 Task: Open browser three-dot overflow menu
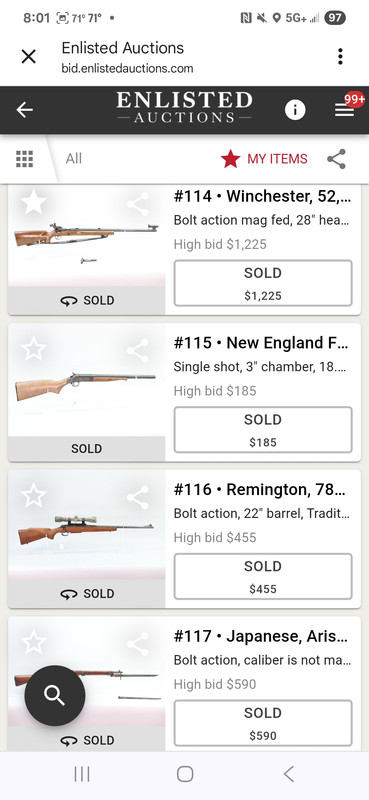tap(340, 57)
